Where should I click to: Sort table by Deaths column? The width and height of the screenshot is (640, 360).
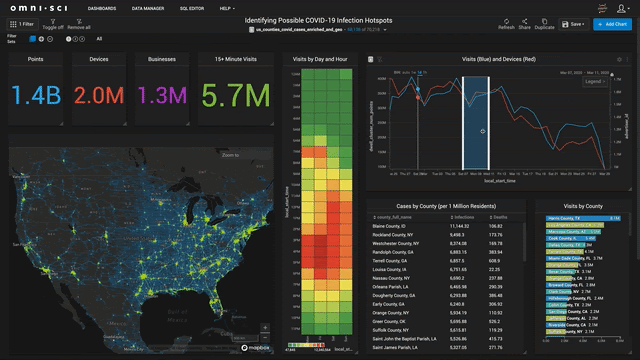tap(498, 217)
